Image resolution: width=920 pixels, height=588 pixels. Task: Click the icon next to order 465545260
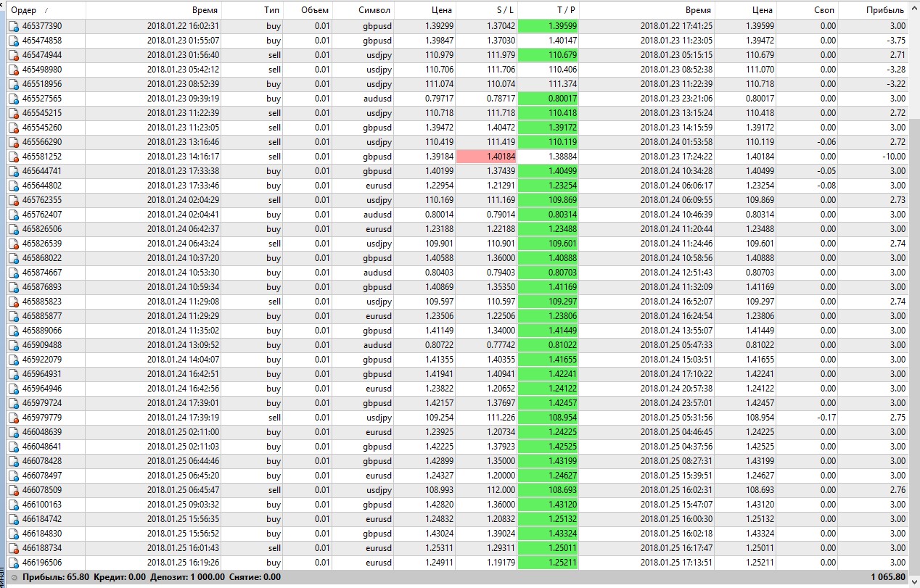(x=14, y=128)
